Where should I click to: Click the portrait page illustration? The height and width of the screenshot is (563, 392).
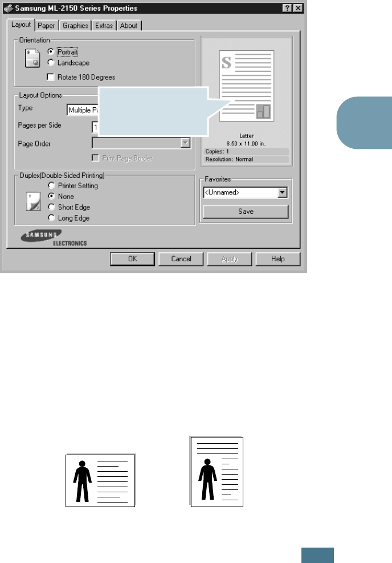[x=217, y=471]
